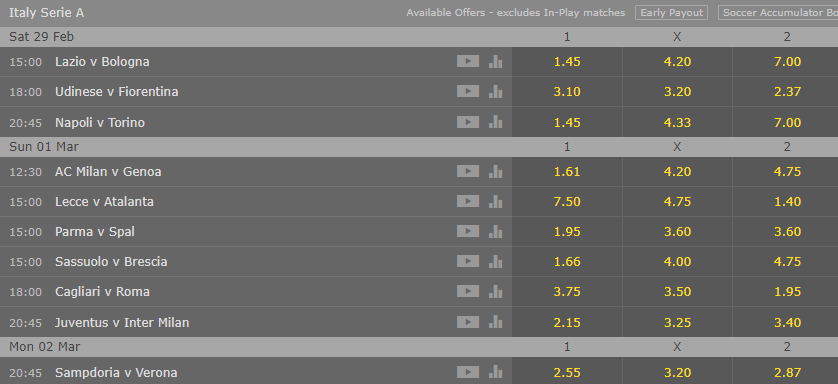
Task: Open live stream icon for Juventus v Inter Milan
Action: coord(468,322)
